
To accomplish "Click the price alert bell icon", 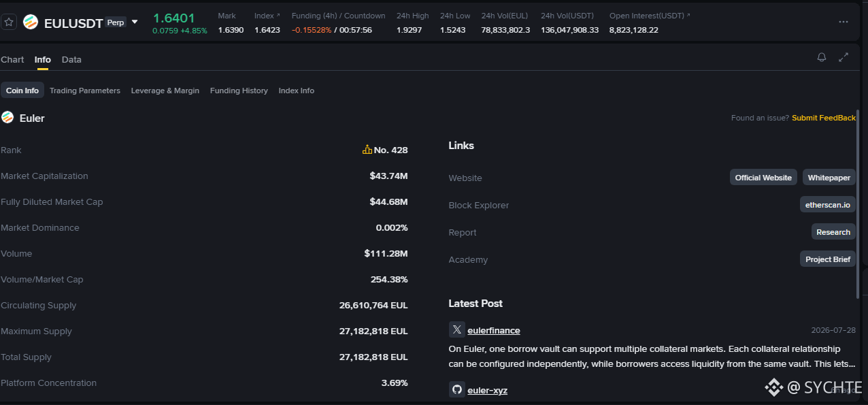I will 822,57.
